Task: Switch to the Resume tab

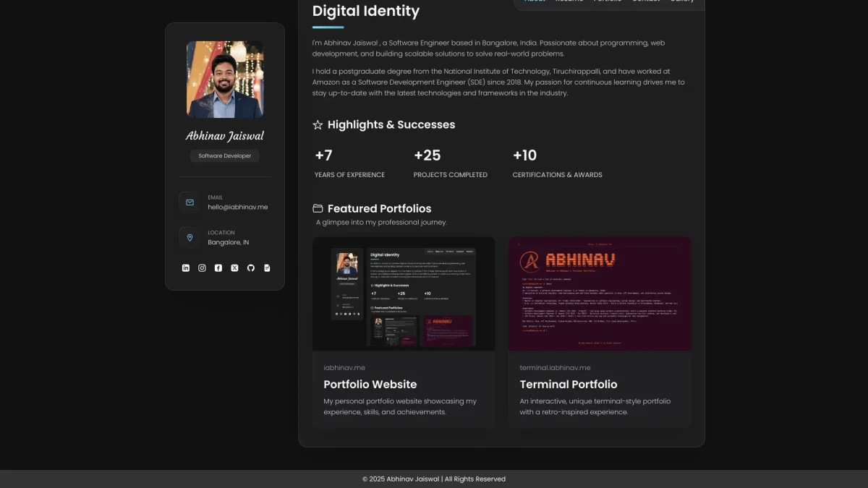Action: [x=569, y=1]
